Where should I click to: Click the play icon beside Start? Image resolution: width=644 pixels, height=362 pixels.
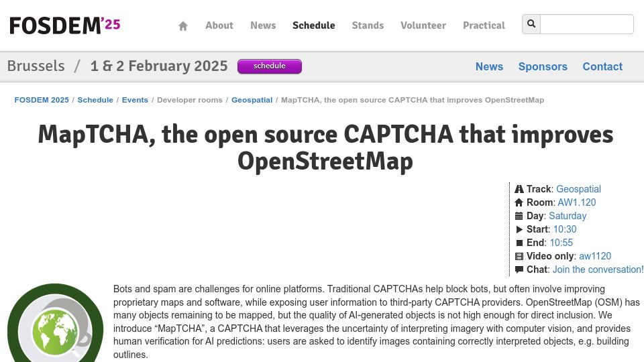(519, 229)
